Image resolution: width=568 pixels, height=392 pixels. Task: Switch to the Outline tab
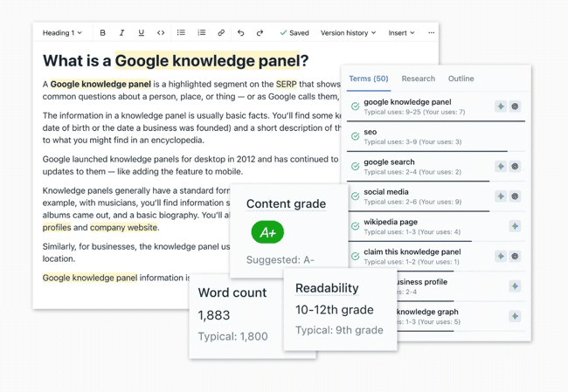pyautogui.click(x=461, y=79)
